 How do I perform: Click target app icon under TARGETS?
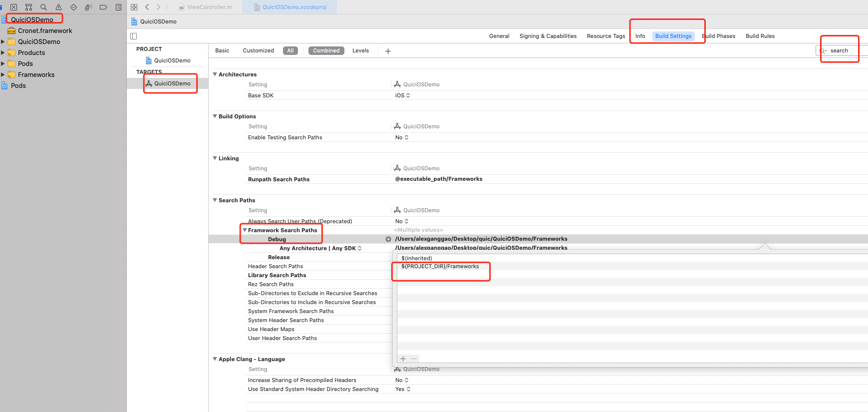point(149,83)
